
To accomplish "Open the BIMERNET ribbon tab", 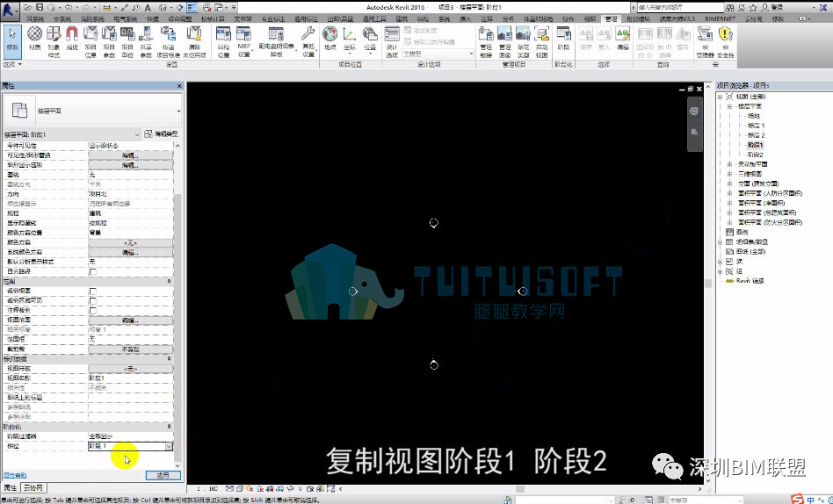I will (720, 19).
